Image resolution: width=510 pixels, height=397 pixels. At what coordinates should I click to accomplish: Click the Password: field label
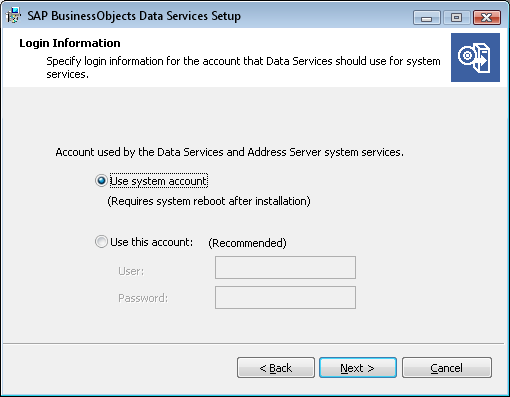(x=143, y=298)
